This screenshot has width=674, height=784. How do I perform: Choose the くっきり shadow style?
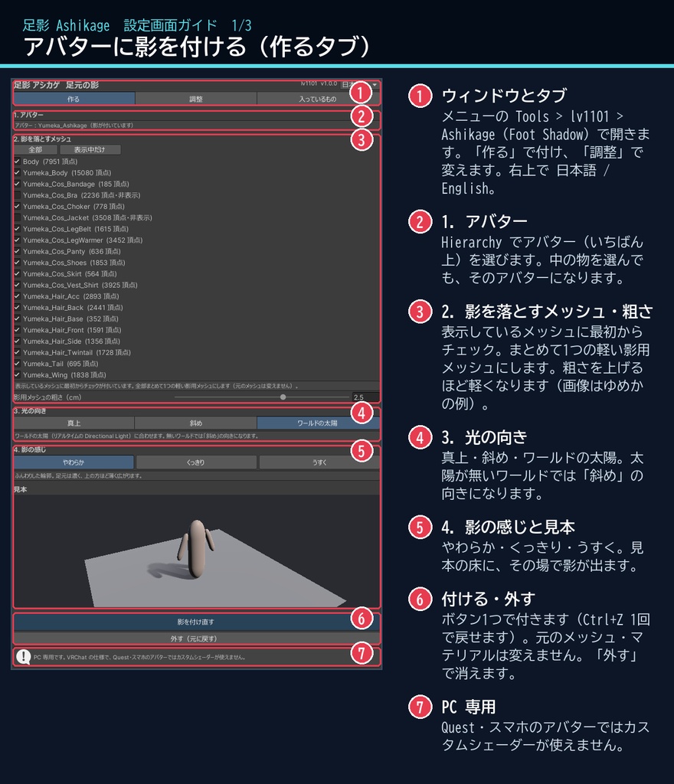tap(196, 462)
